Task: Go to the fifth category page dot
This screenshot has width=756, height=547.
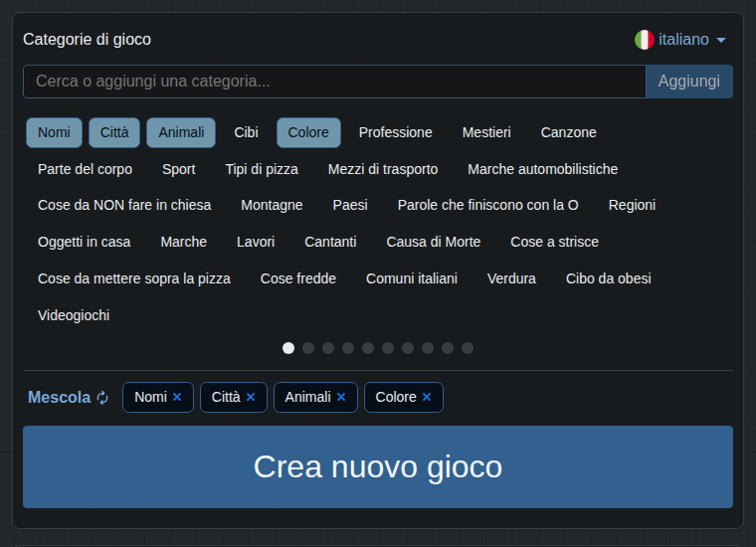Action: point(368,348)
